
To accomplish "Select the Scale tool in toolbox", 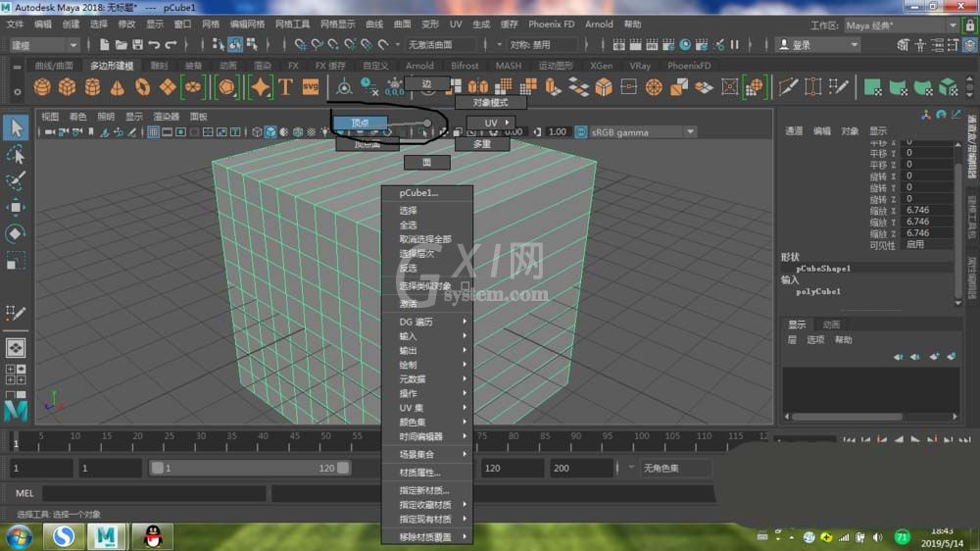I will [x=16, y=260].
